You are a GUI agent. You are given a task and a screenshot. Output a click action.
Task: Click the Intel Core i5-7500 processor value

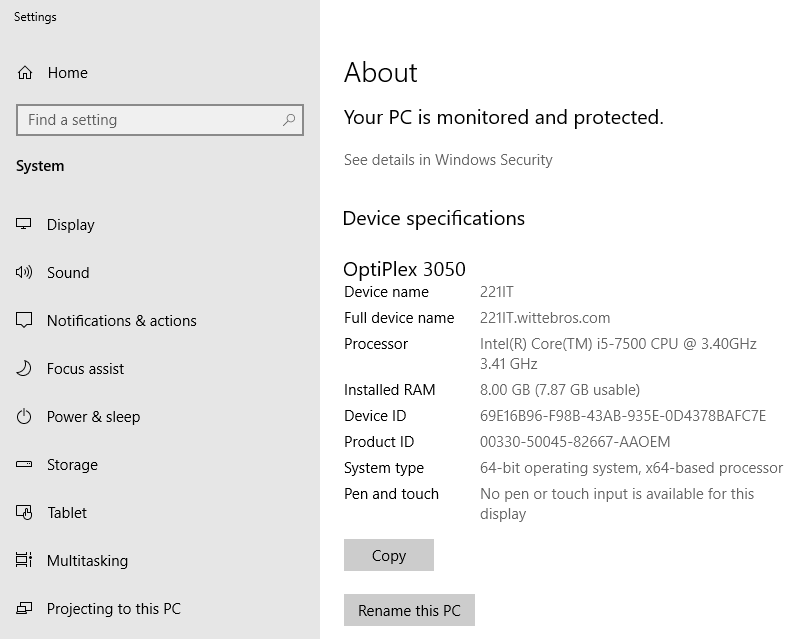[x=618, y=354]
